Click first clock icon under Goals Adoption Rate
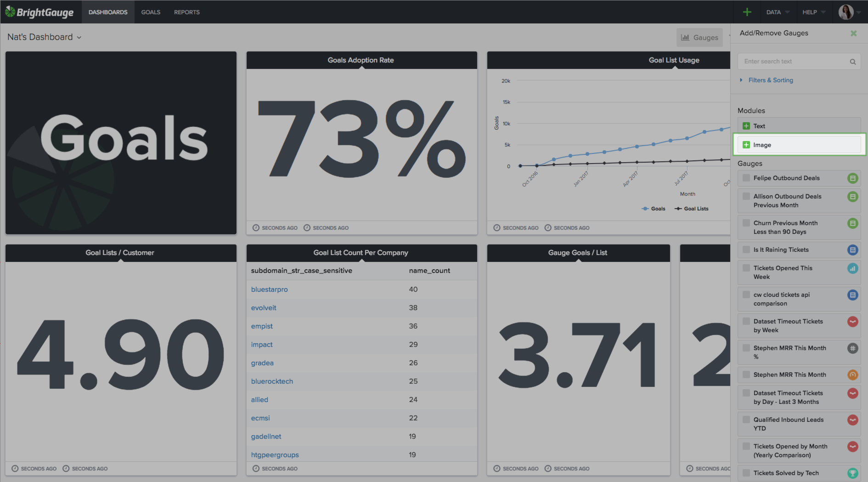The image size is (868, 482). [x=256, y=228]
